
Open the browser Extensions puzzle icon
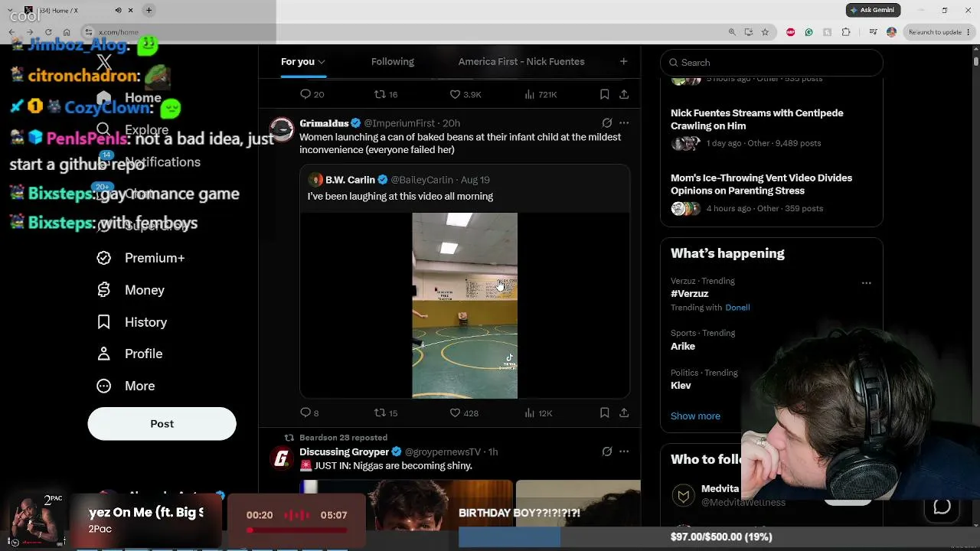846,32
